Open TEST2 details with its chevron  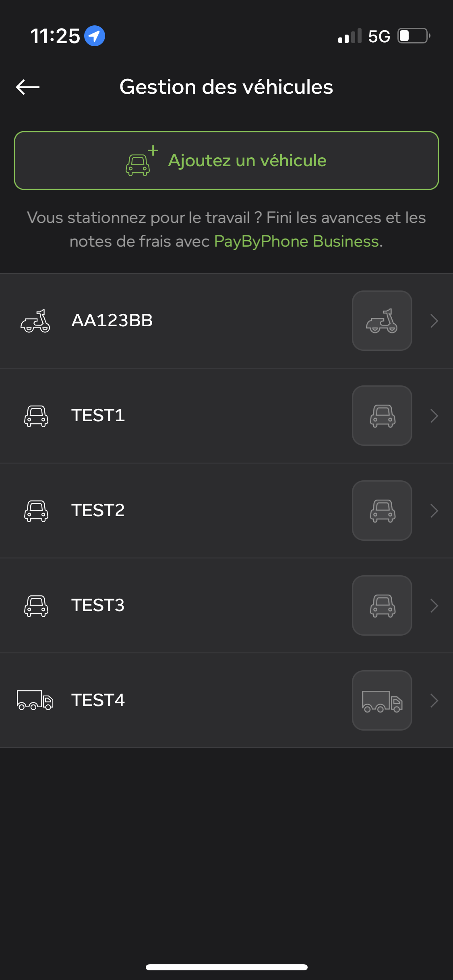pos(434,511)
